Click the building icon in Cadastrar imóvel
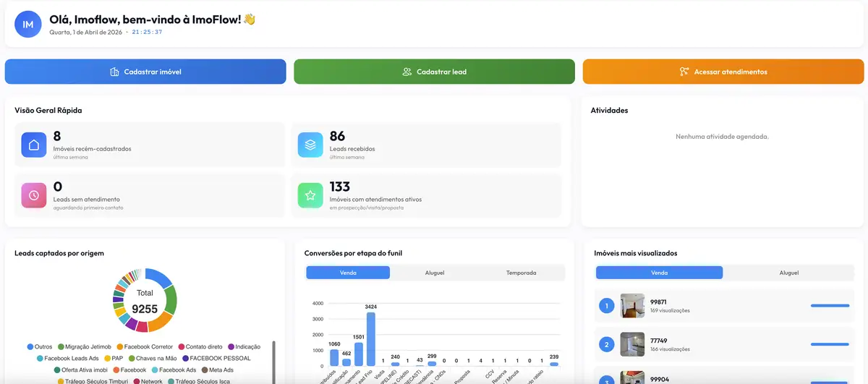 click(x=114, y=72)
